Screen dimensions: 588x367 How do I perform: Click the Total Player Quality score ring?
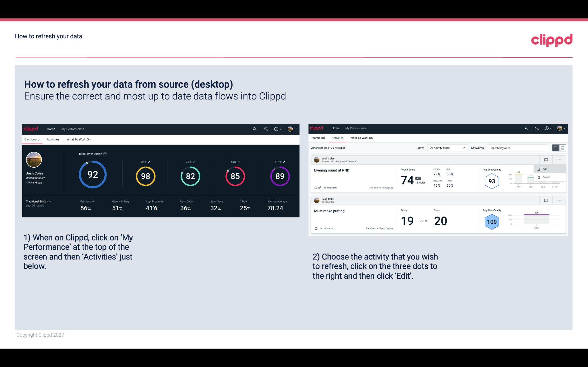92,175
